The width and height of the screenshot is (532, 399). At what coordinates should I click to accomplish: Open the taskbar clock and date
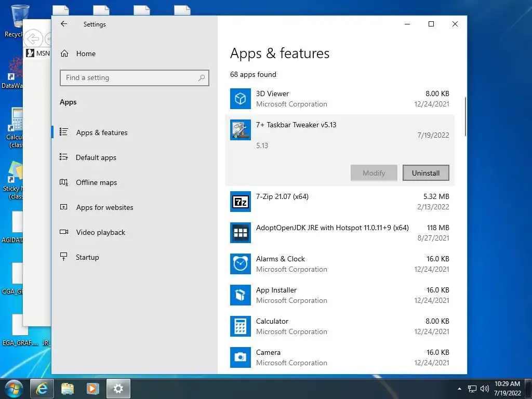point(507,389)
